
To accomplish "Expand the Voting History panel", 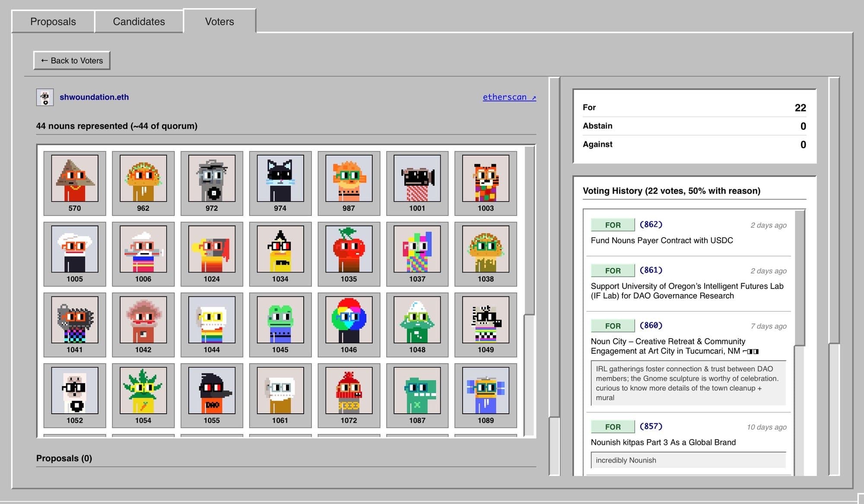I will point(671,190).
